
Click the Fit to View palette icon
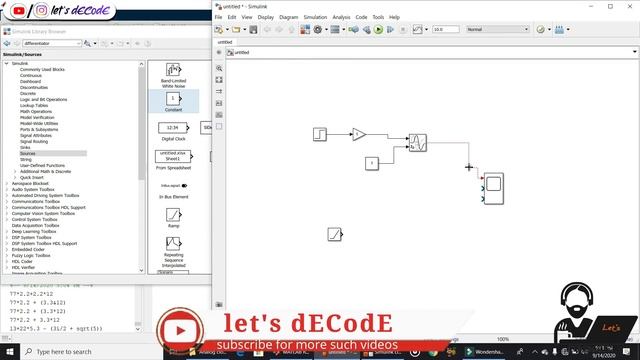(219, 80)
